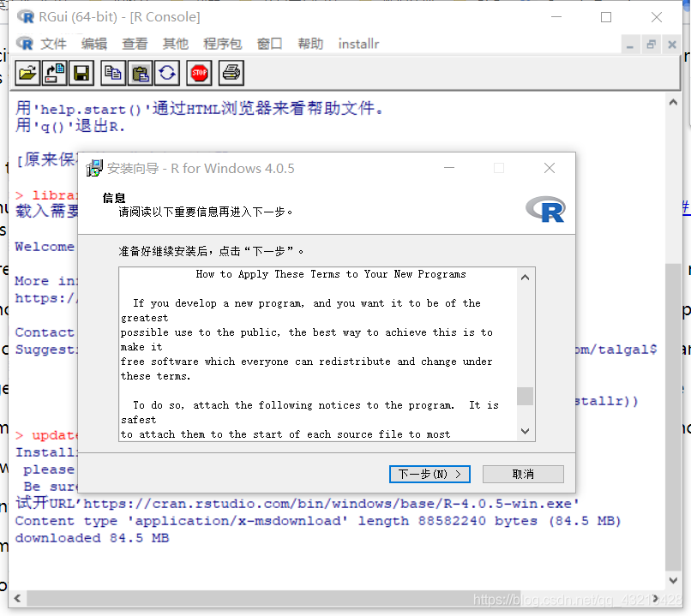This screenshot has height=616, width=691.
Task: Open the 其他 menu
Action: 176,44
